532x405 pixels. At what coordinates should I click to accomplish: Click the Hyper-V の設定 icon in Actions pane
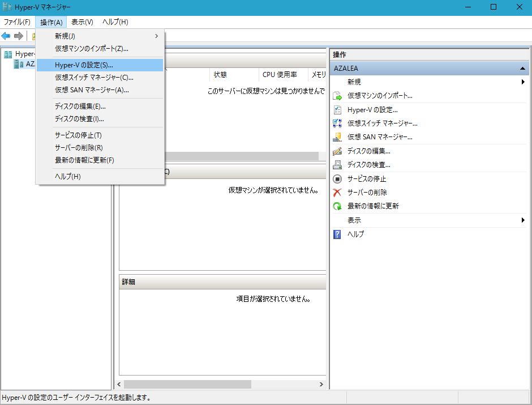[x=337, y=110]
